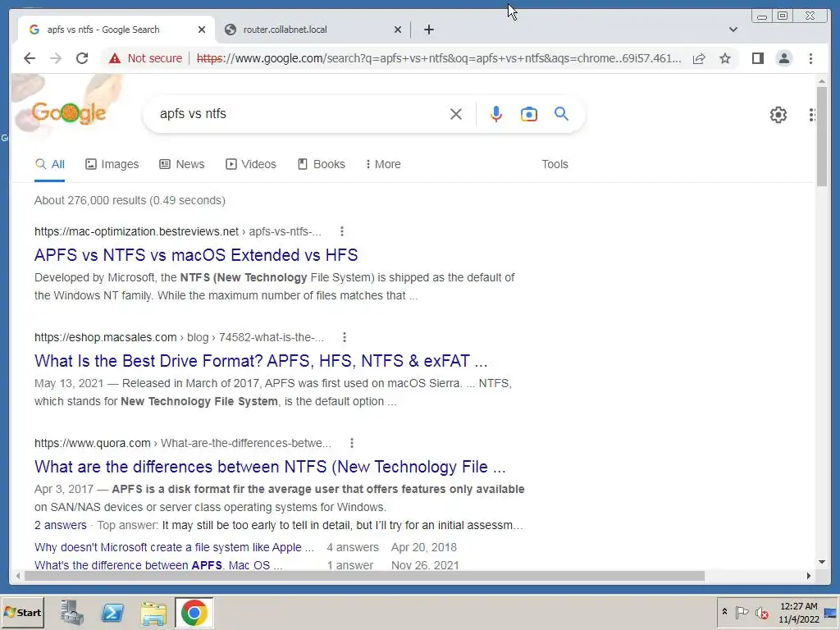Open APFS vs NTFS vs macOS Extended link
Viewport: 840px width, 630px height.
click(x=196, y=255)
